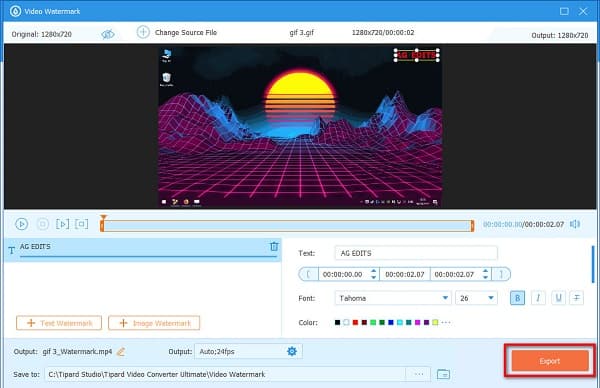Click the Export button
600x388 pixels.
pos(550,361)
